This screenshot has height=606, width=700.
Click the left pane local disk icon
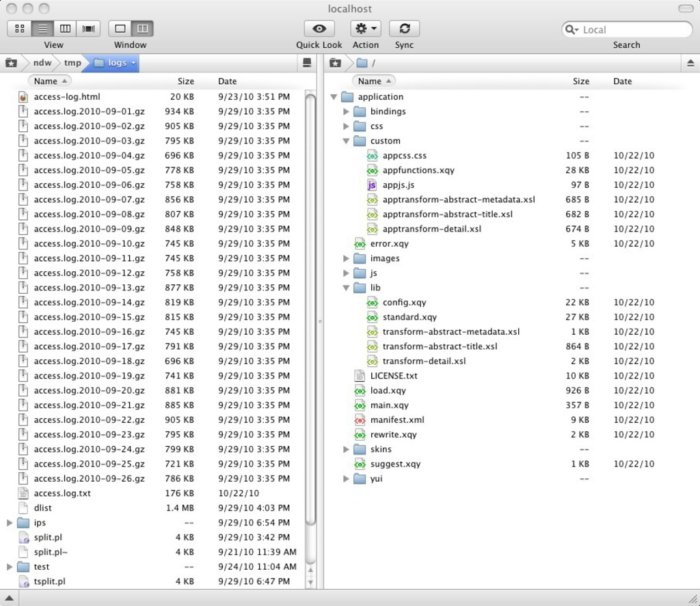tap(307, 63)
